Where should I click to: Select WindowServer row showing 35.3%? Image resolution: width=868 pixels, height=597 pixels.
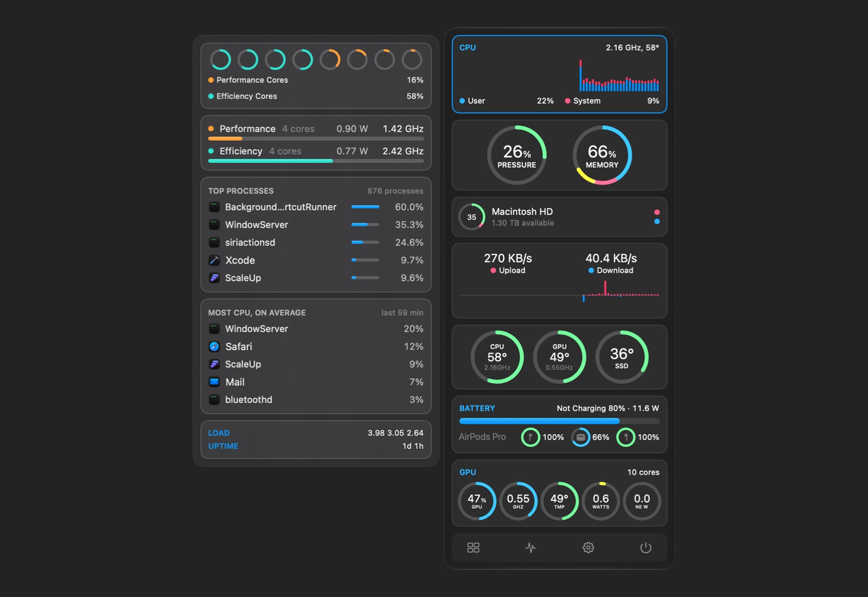coord(316,225)
